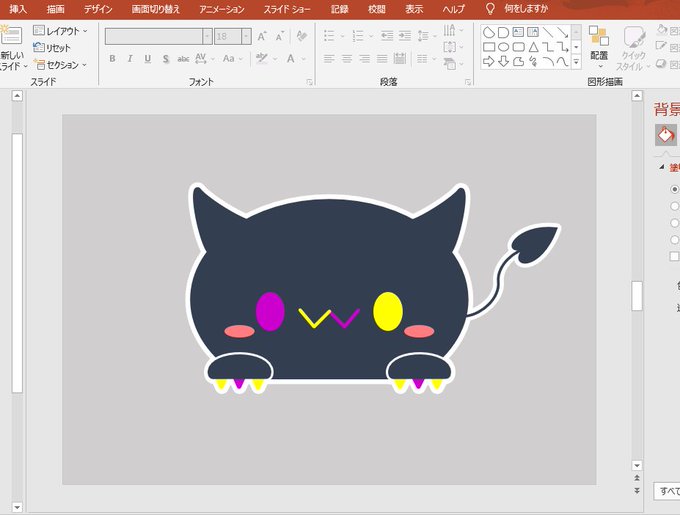Open the font color A dropdown arrow
Screen dimensions: 680x515
304,59
